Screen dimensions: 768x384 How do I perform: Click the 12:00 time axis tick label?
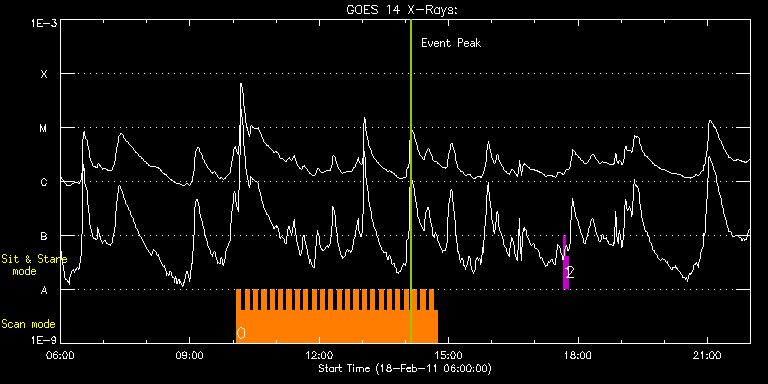click(319, 354)
